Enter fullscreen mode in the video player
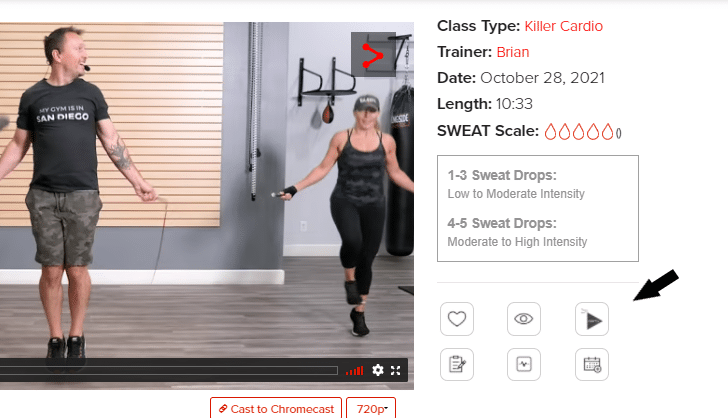The width and height of the screenshot is (728, 418). [x=396, y=370]
